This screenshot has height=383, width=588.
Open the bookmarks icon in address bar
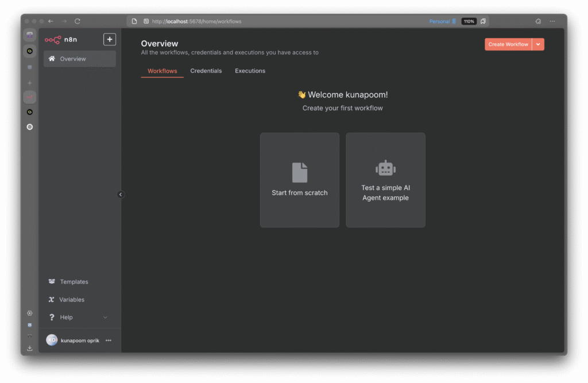(483, 21)
